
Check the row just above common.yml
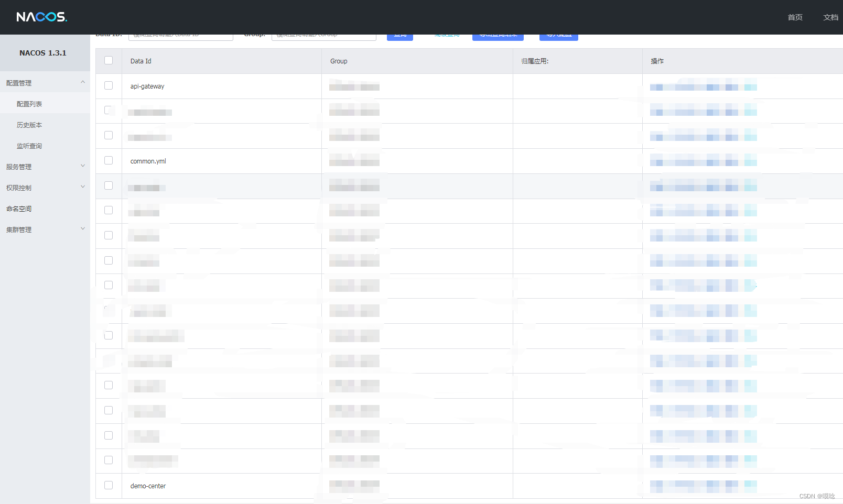[x=109, y=135]
